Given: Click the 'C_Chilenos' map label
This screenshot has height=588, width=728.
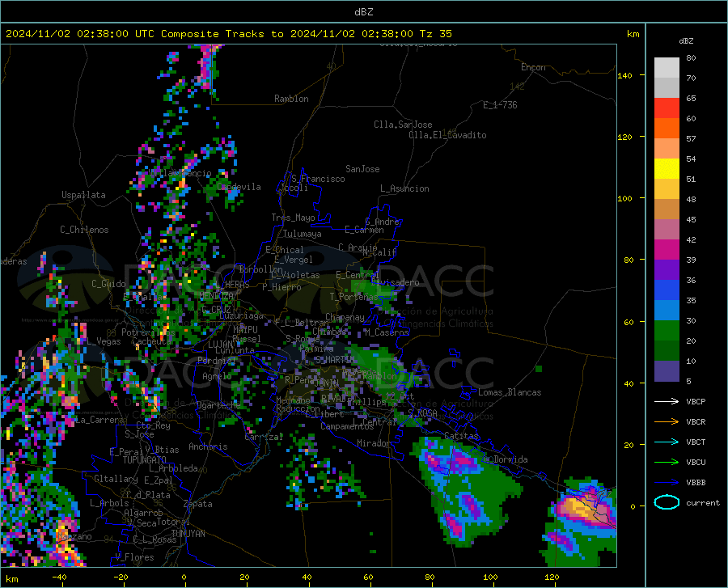Looking at the screenshot, I should tap(84, 230).
